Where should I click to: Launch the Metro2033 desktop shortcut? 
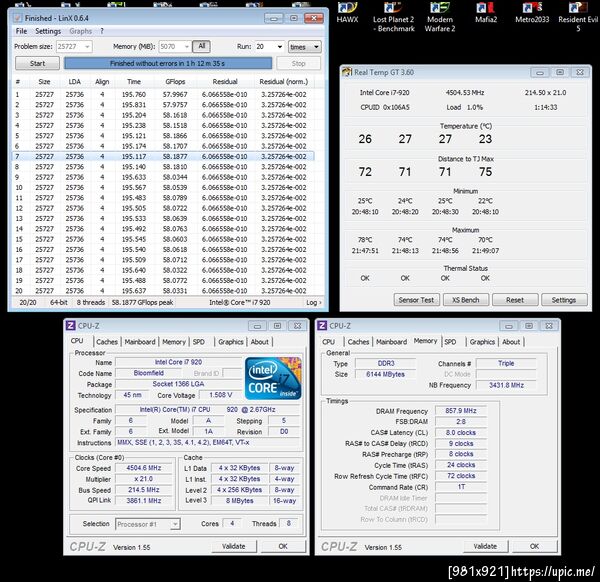coord(532,13)
